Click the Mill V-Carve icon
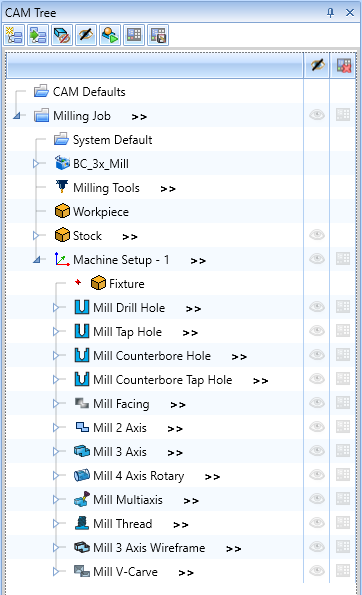The width and height of the screenshot is (362, 595). (x=82, y=571)
